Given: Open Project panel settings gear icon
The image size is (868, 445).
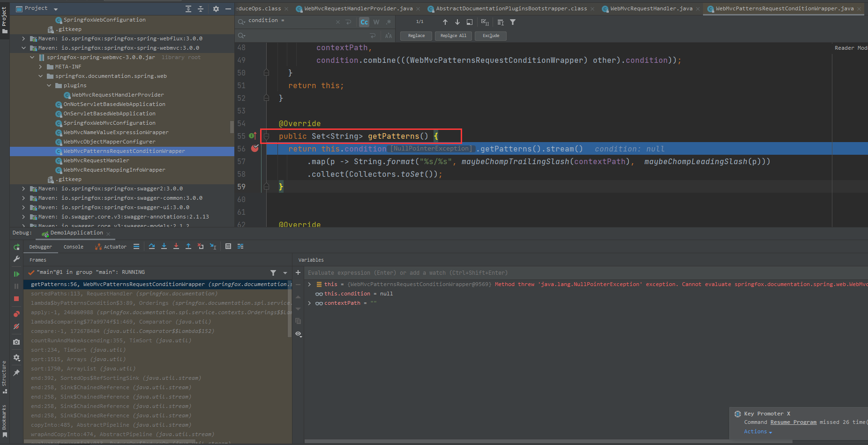Looking at the screenshot, I should tap(215, 8).
